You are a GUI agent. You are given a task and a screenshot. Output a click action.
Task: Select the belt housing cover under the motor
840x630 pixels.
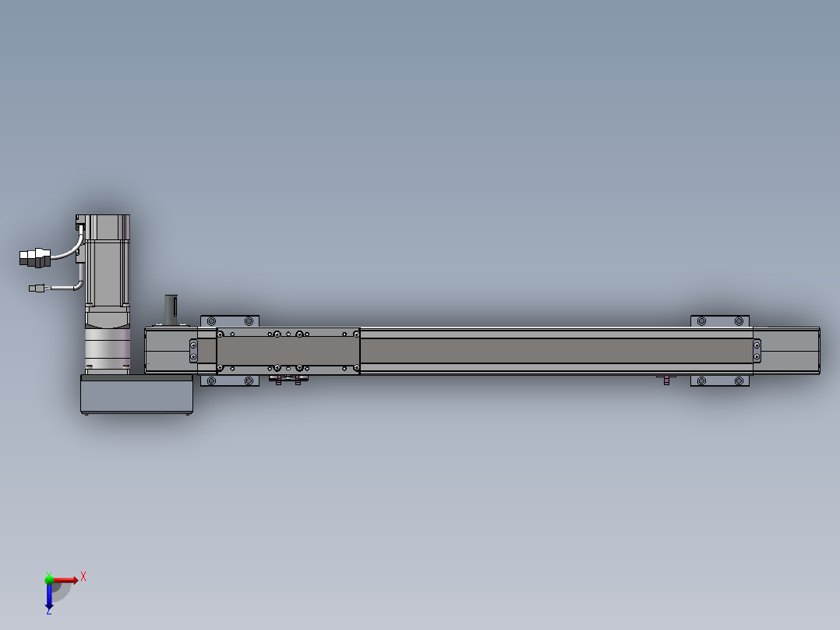[136, 394]
